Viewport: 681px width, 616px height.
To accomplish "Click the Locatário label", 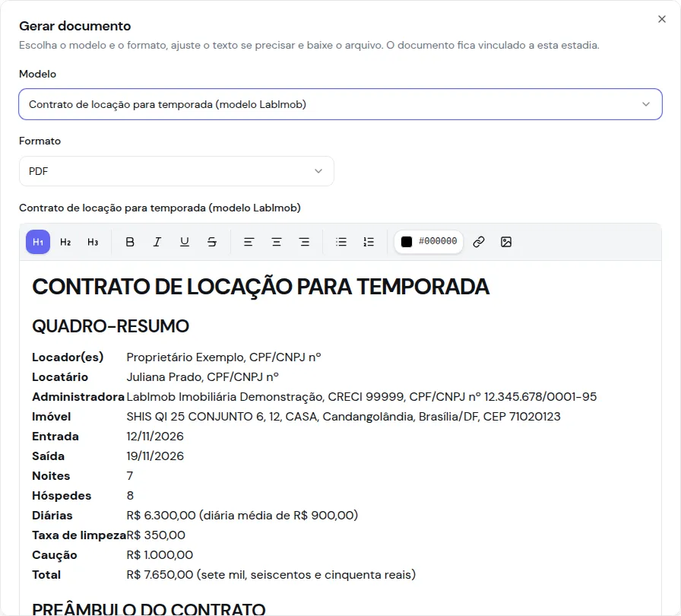I will pos(60,377).
